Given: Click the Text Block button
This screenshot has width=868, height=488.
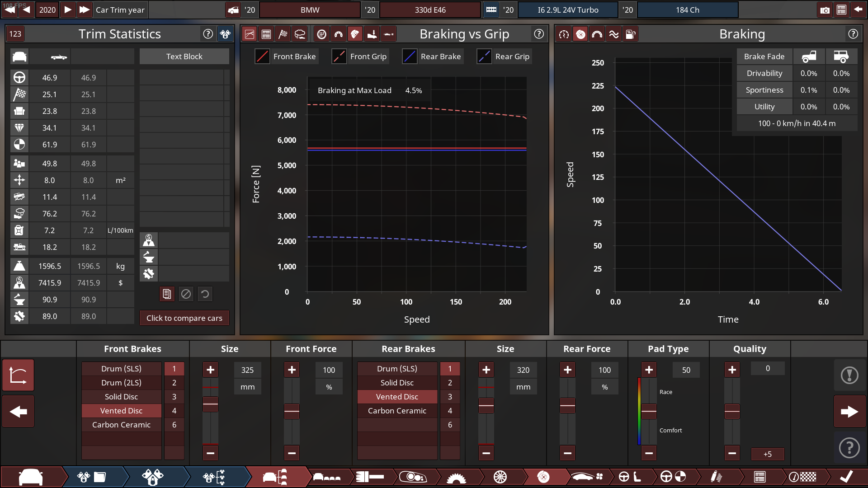Looking at the screenshot, I should pyautogui.click(x=184, y=56).
